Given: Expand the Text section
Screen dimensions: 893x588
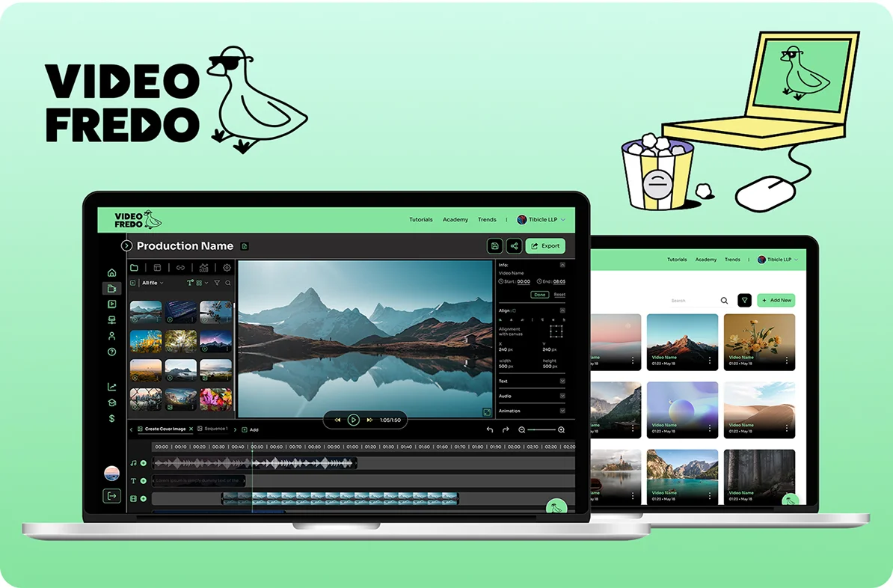Looking at the screenshot, I should coord(562,382).
